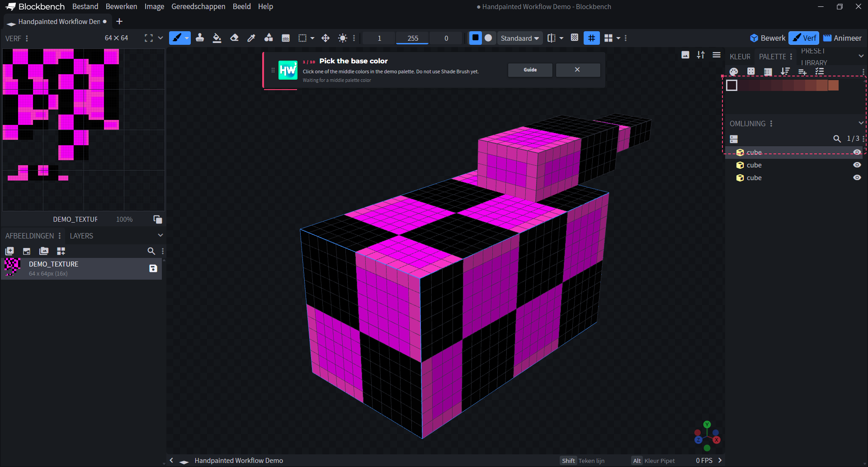The height and width of the screenshot is (467, 868).
Task: Select the Fill Bucket tool
Action: [217, 38]
